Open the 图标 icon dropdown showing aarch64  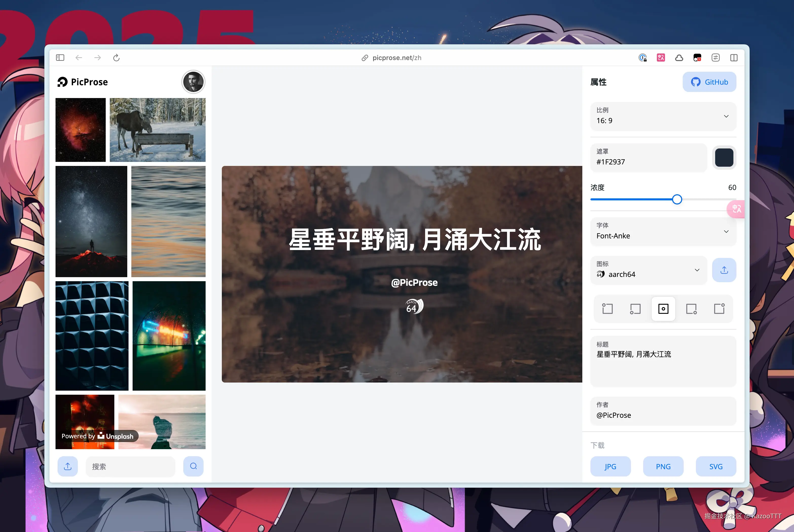(x=648, y=270)
